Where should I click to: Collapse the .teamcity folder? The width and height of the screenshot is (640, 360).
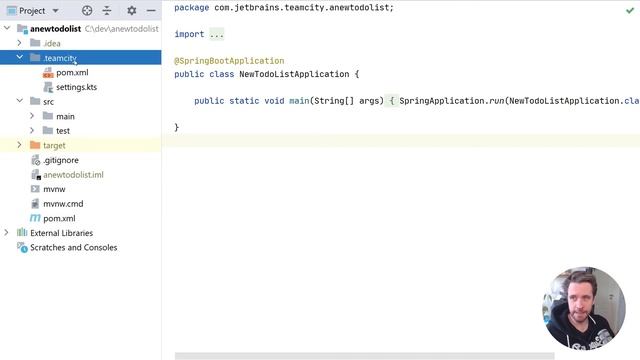tap(20, 57)
